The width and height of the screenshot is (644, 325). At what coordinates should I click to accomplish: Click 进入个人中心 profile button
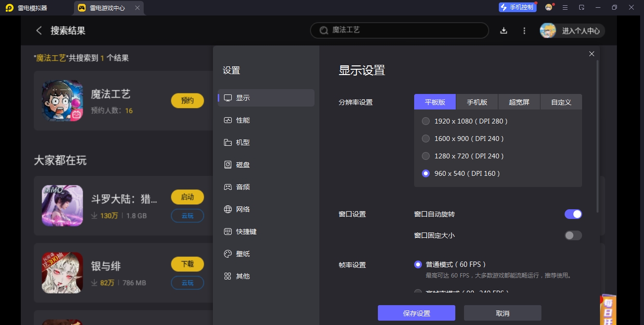[x=572, y=31]
